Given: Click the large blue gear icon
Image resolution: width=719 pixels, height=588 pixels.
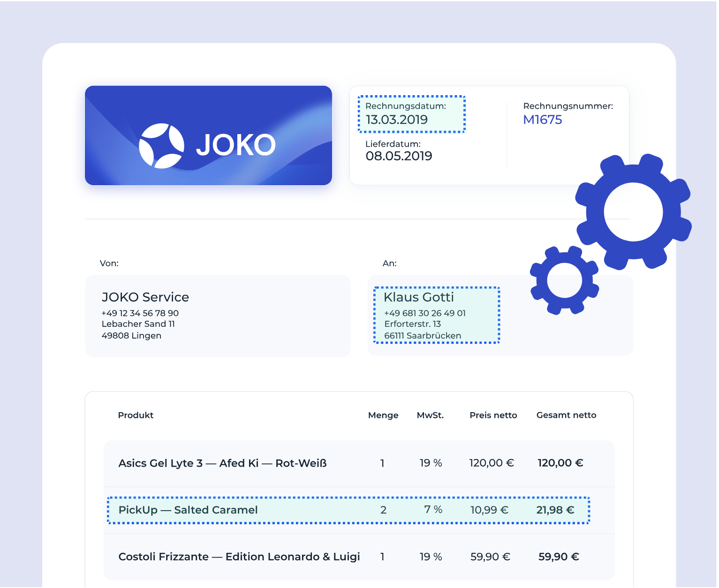Looking at the screenshot, I should [x=634, y=211].
